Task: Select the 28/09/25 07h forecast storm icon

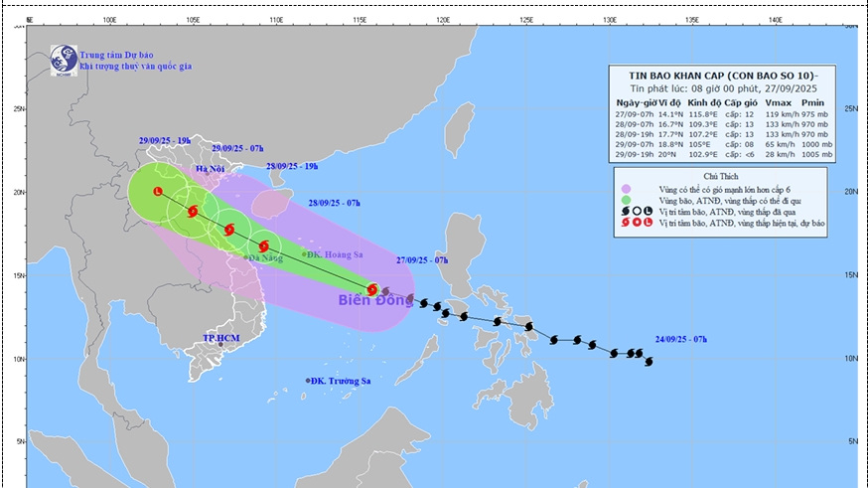Action: coord(263,246)
